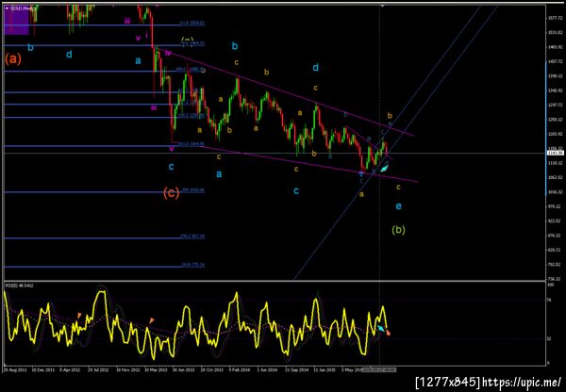This screenshot has width=566, height=392.
Task: Open the GOLD,Weekly chart menu triangle
Action: [8, 8]
